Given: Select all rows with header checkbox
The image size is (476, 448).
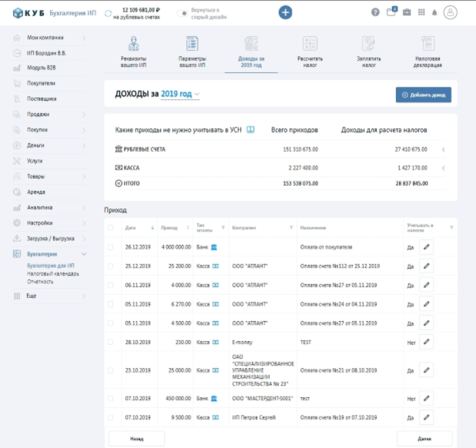Looking at the screenshot, I should [x=110, y=228].
